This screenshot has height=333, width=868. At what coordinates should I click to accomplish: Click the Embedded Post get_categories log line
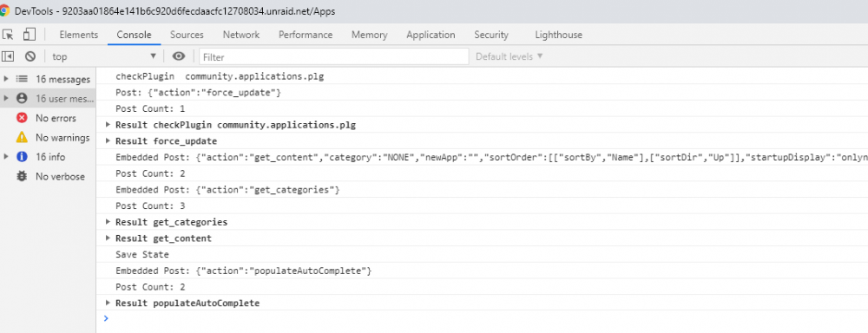pyautogui.click(x=482, y=190)
